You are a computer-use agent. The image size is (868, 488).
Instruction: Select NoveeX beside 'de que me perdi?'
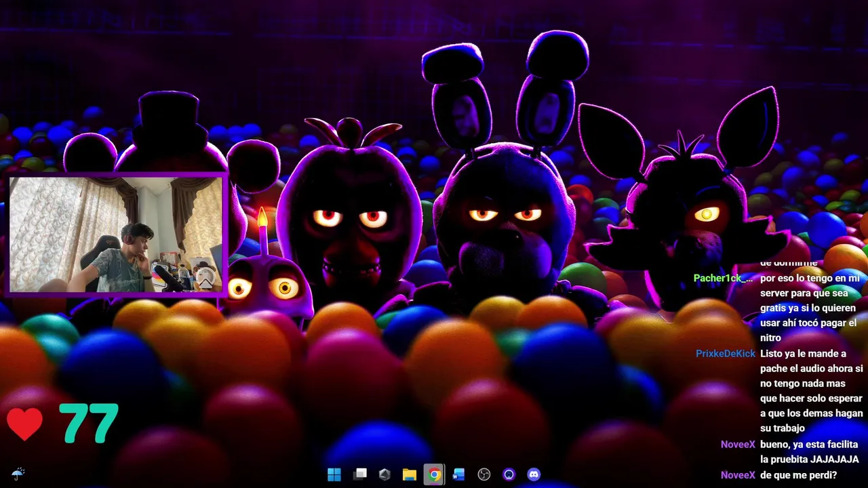pos(738,475)
